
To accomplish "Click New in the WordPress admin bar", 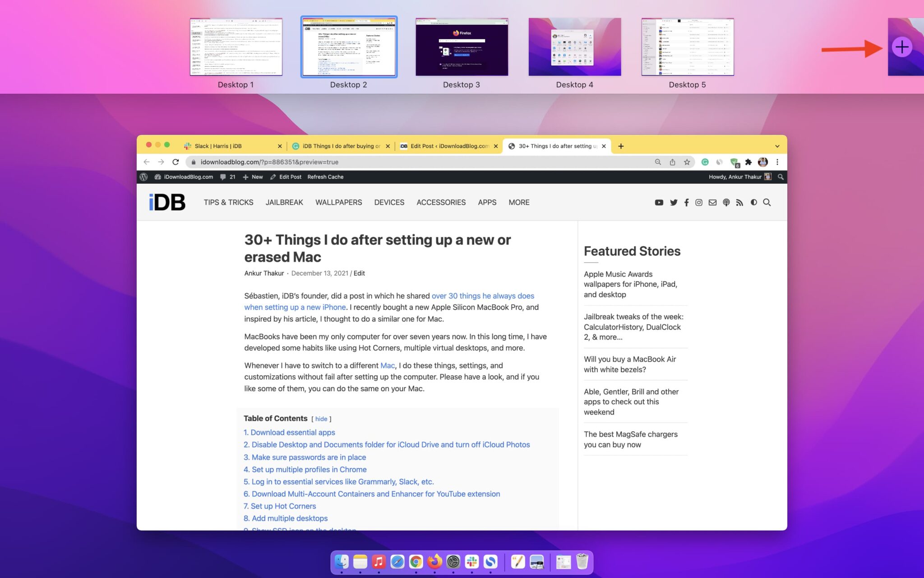I will point(253,177).
